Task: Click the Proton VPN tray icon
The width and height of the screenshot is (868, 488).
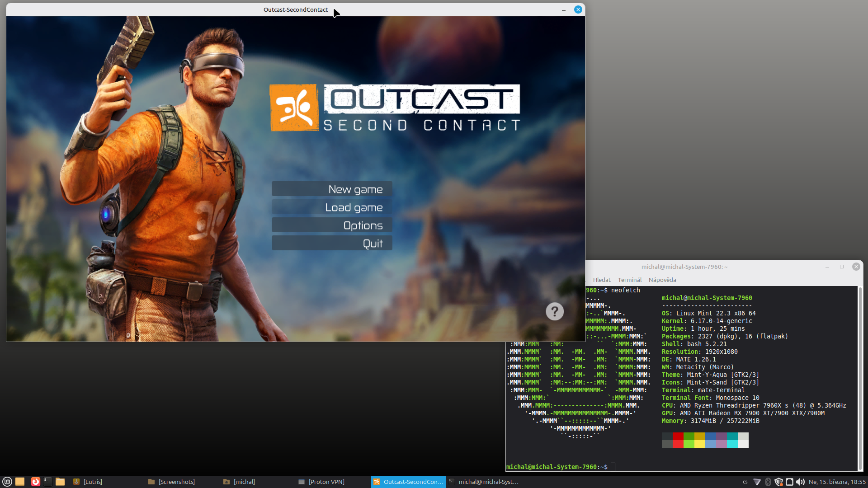Action: click(x=757, y=482)
